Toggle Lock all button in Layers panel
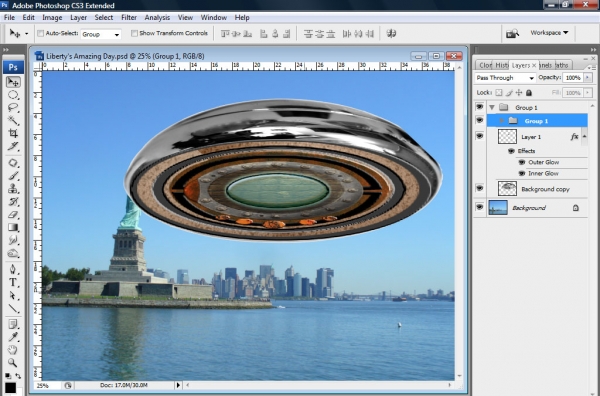This screenshot has height=396, width=600. pos(529,93)
